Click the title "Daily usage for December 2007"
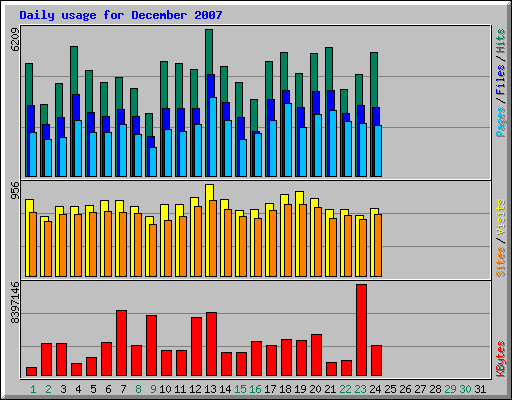 coord(121,15)
